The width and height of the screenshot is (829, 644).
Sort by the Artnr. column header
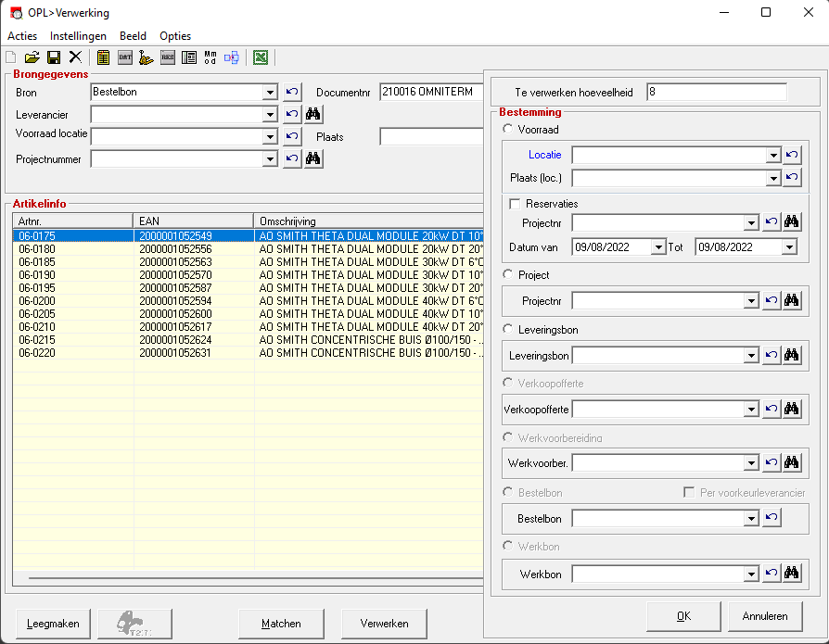73,221
